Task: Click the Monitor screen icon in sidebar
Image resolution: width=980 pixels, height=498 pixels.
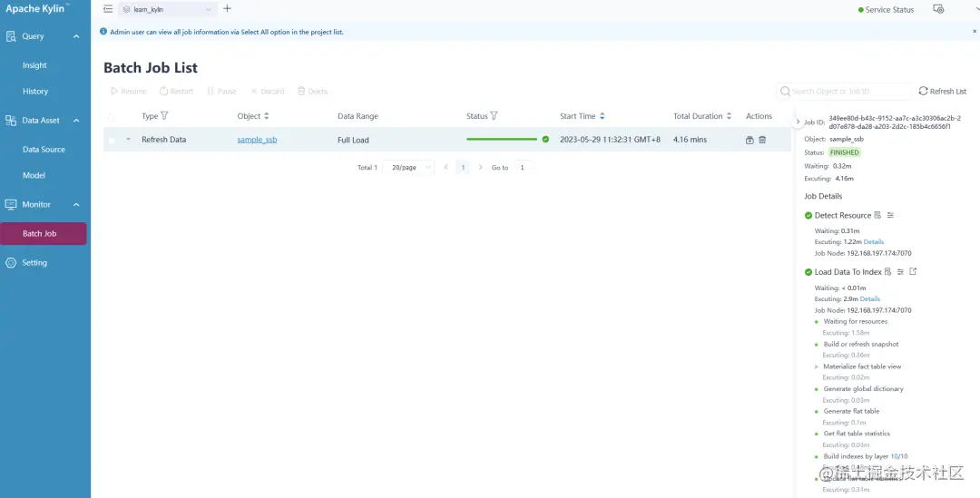Action: coord(11,204)
